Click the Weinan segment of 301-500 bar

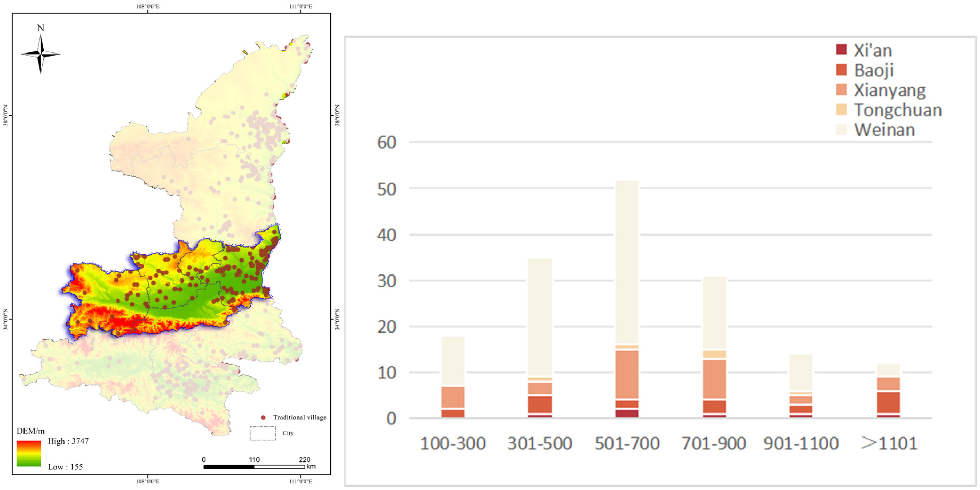point(540,317)
